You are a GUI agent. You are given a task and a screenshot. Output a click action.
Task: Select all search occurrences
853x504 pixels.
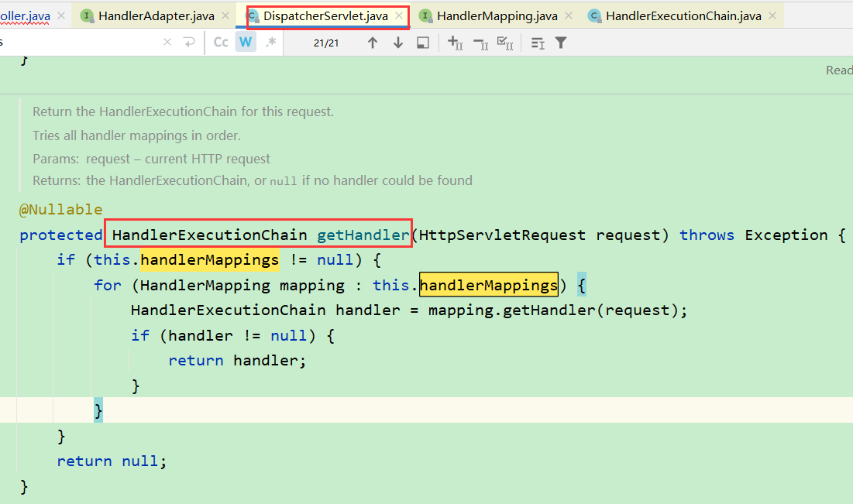point(505,43)
